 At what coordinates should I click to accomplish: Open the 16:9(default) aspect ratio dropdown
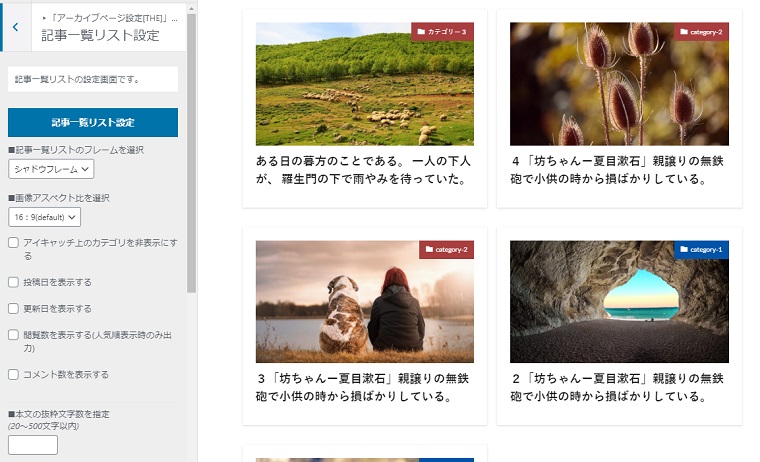point(44,217)
